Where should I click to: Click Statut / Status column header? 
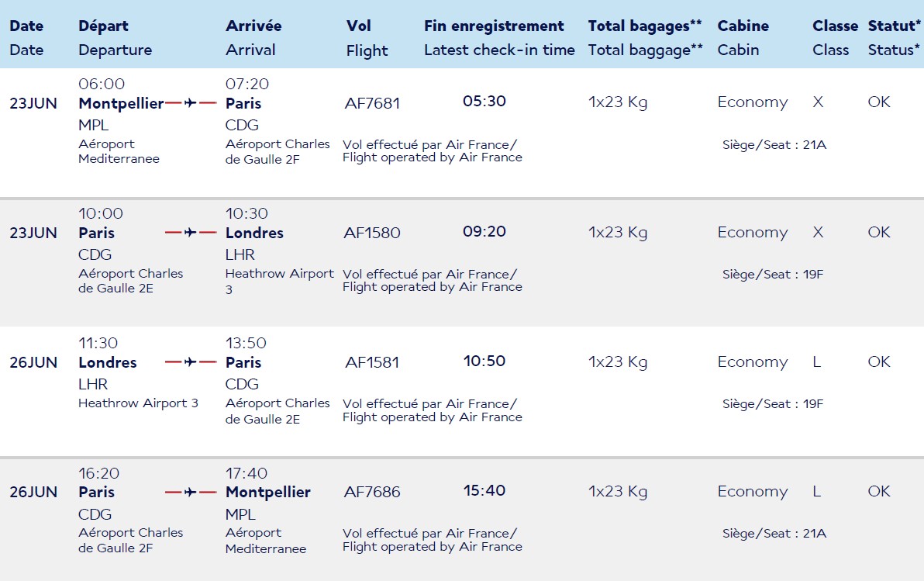click(x=894, y=38)
